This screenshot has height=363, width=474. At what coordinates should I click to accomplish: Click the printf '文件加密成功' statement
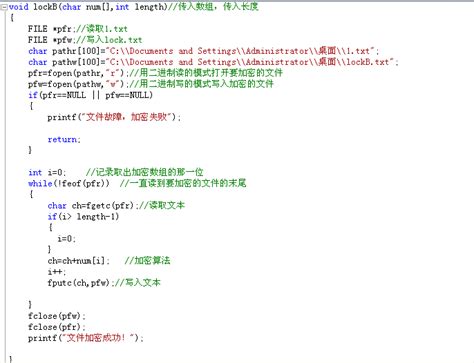point(86,338)
